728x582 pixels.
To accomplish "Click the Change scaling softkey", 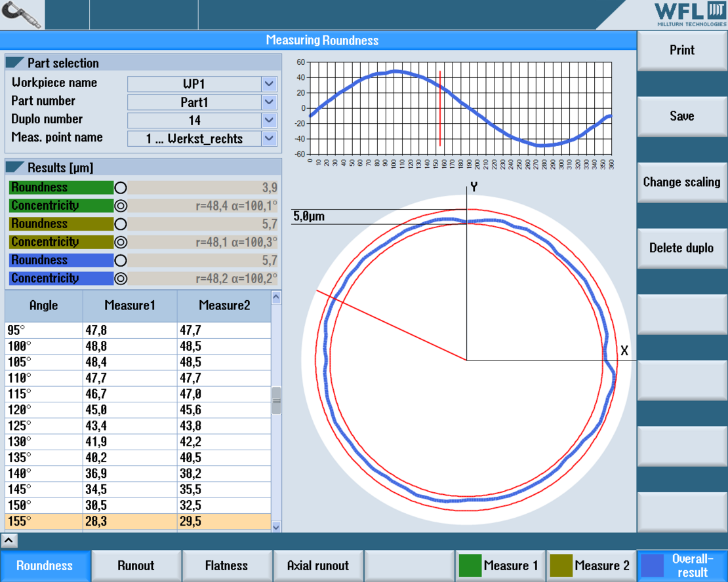I will (x=682, y=182).
